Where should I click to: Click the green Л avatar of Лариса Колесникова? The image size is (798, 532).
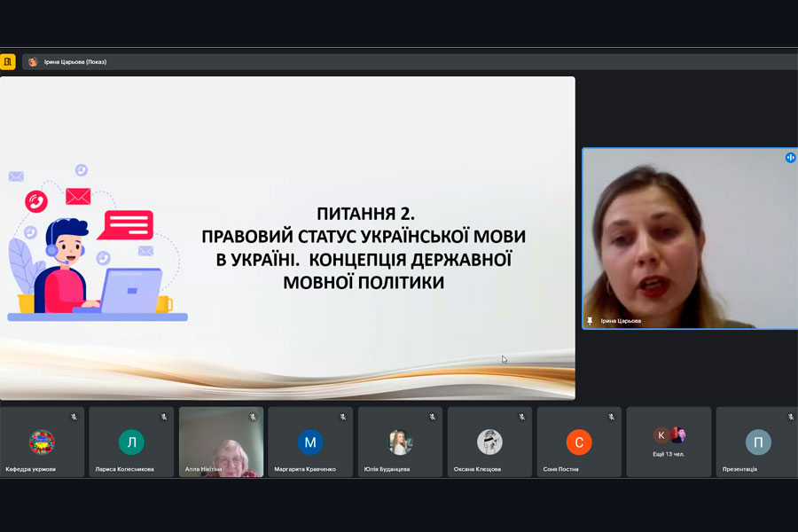pos(131,442)
